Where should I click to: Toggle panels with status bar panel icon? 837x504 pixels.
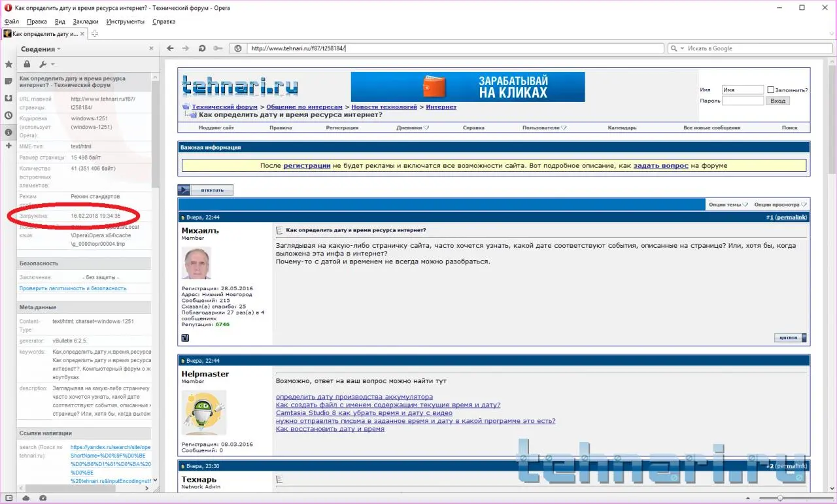(x=9, y=498)
